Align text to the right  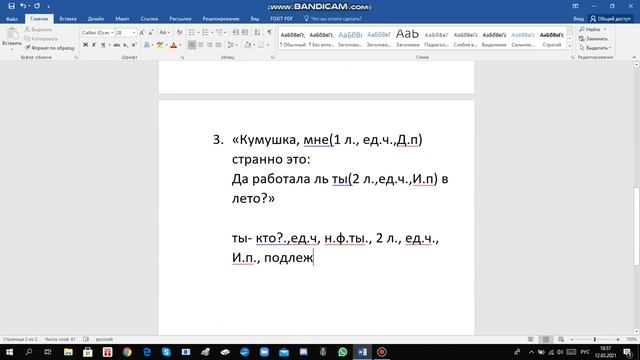[210, 45]
